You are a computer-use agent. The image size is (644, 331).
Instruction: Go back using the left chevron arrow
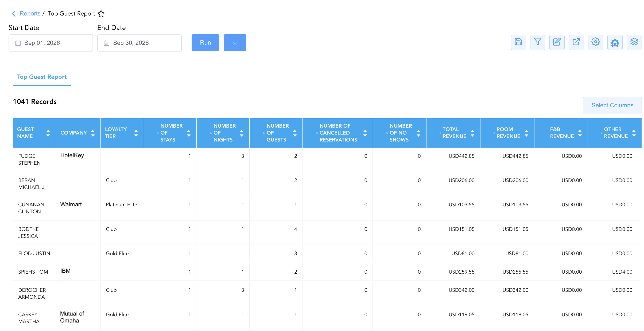coord(14,14)
